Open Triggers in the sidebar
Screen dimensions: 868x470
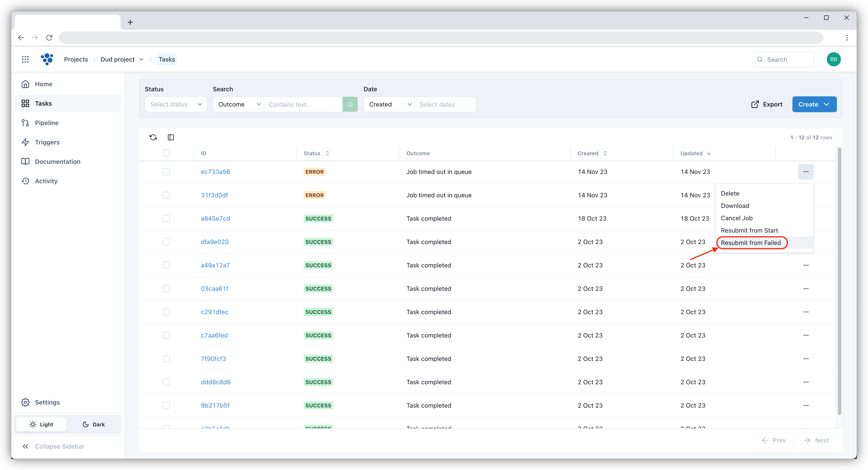47,142
